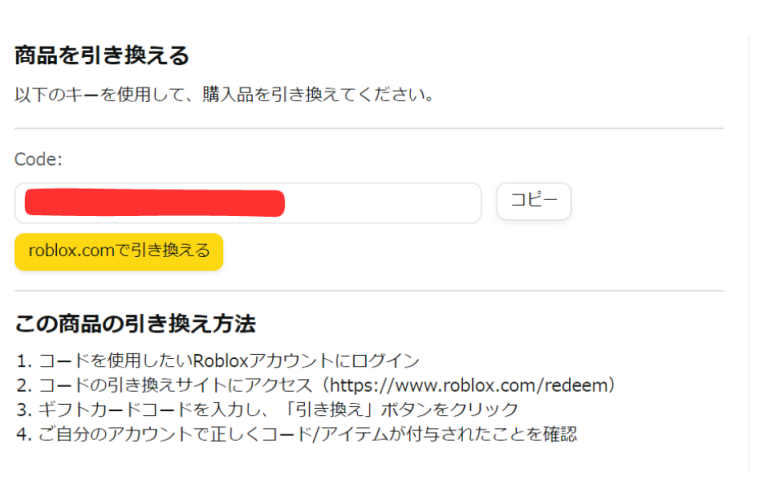
Task: Click the コピー button
Action: pos(533,201)
